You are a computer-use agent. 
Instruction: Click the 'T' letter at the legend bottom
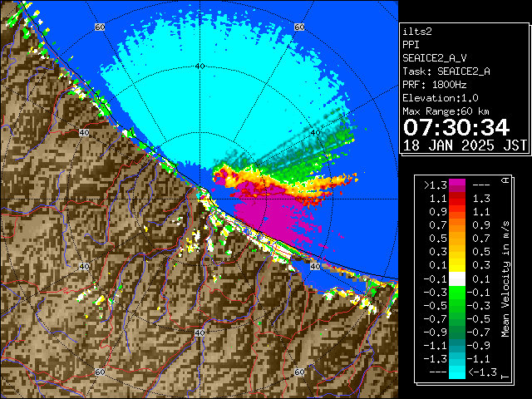[505, 377]
